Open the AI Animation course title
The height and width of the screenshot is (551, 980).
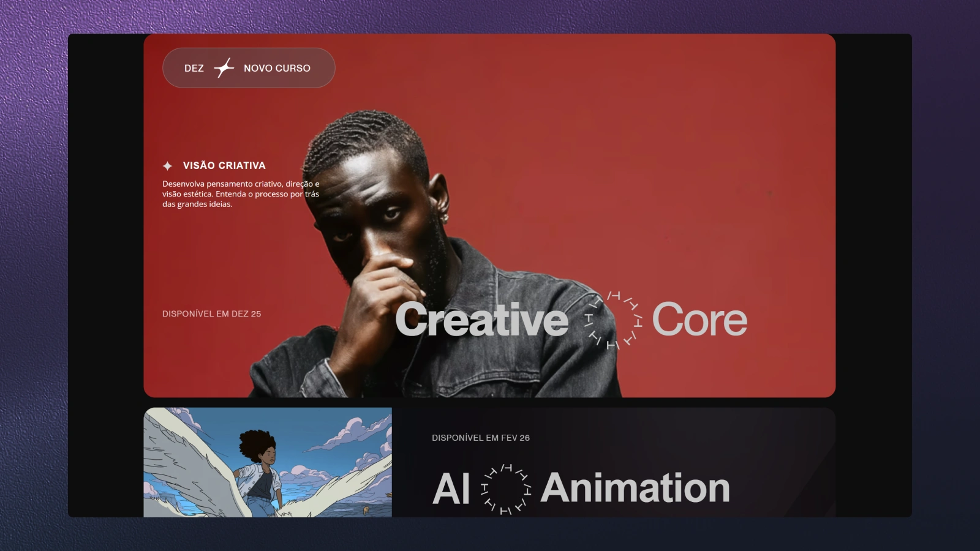[581, 489]
